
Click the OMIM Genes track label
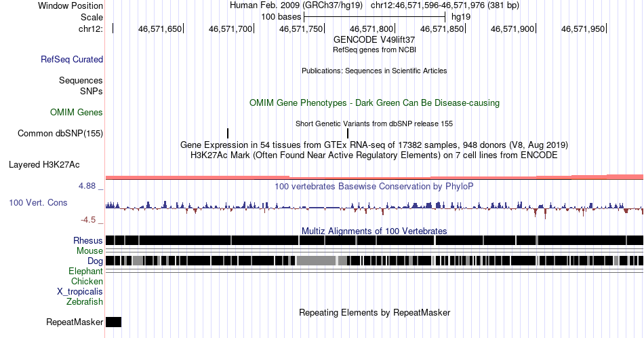pos(77,112)
